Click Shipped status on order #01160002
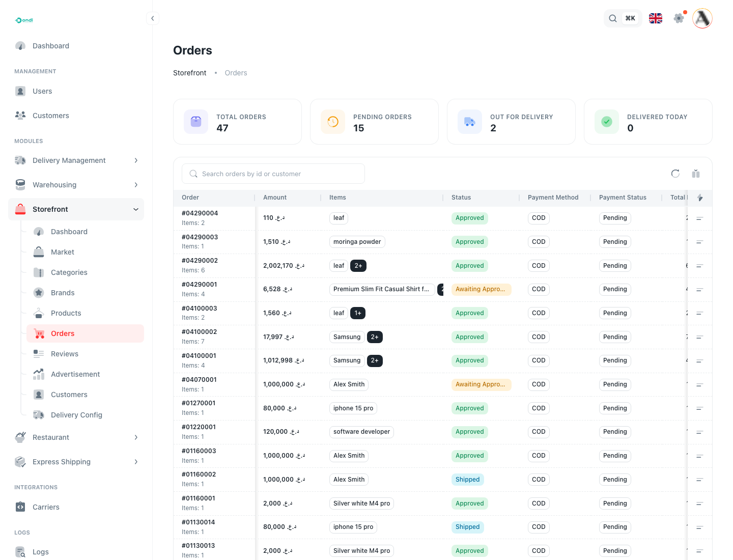This screenshot has height=560, width=733. coord(468,480)
